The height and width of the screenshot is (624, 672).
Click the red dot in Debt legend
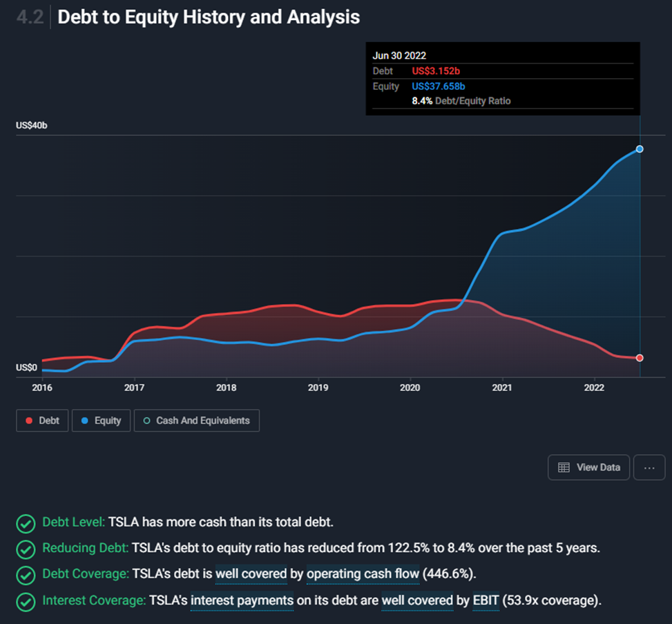pos(29,420)
